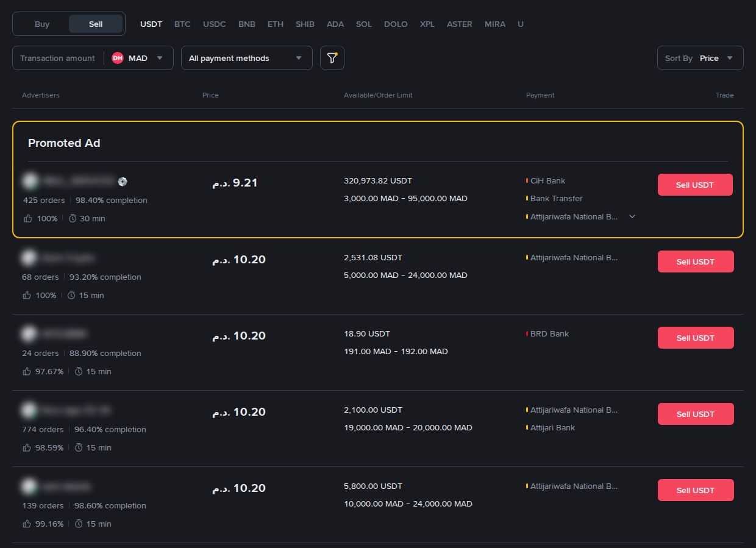Click Sell USDT for 2,100.00 USDT offer
Viewport: 756px width, 548px height.
click(696, 414)
